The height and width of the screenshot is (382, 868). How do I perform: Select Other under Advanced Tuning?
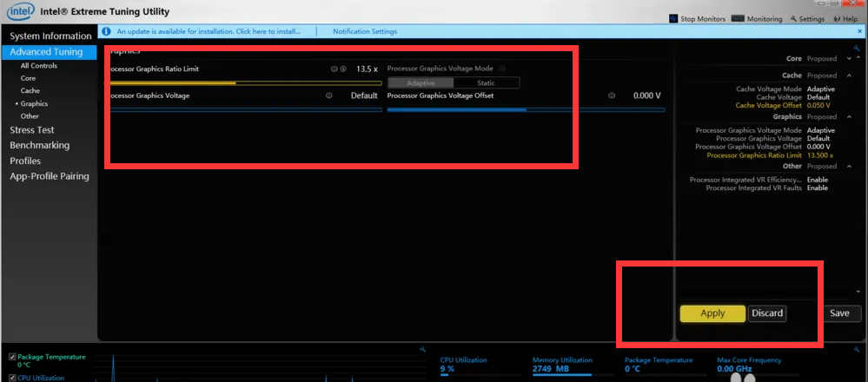pyautogui.click(x=30, y=116)
